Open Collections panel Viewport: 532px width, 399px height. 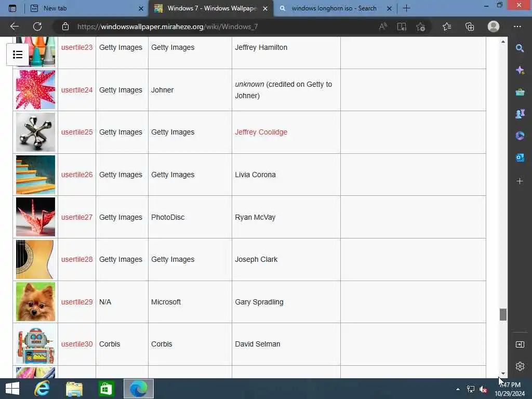coord(470,26)
